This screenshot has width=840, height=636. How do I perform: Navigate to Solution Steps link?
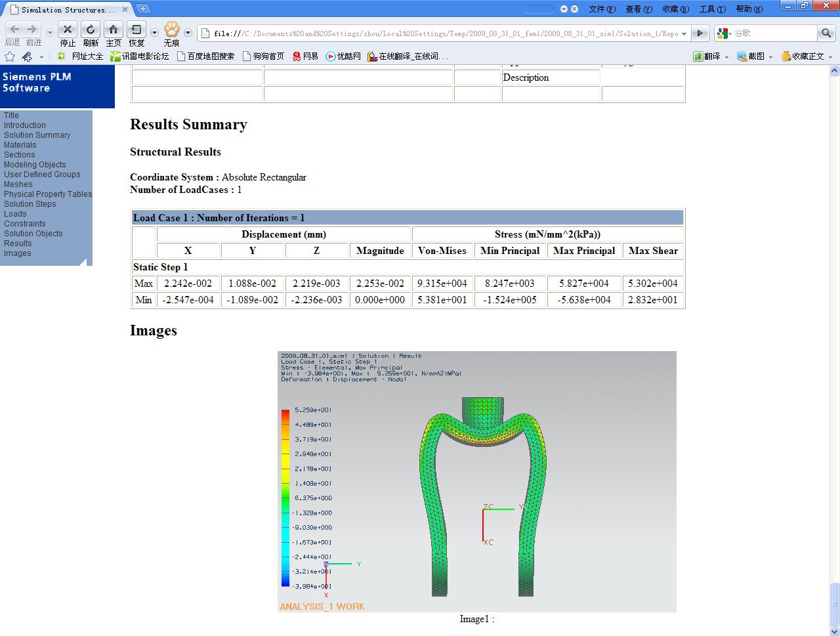(x=30, y=204)
